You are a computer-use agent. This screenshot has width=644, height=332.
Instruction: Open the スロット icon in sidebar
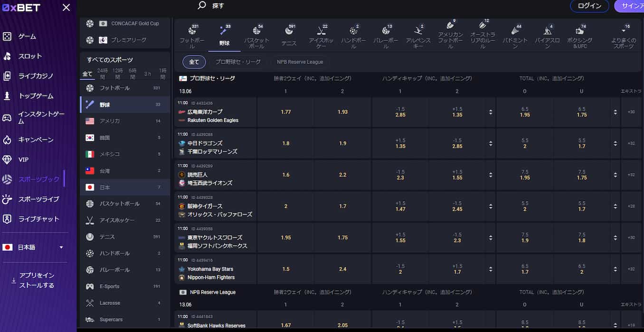tap(7, 56)
